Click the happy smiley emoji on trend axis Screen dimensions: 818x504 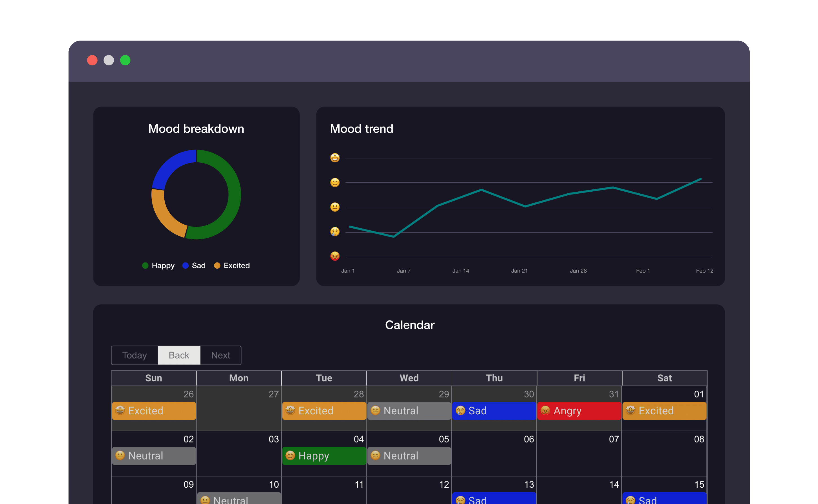coord(335,182)
